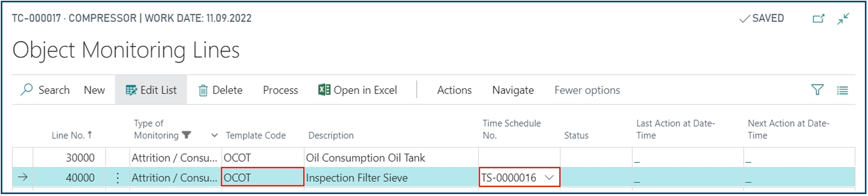The width and height of the screenshot is (868, 196).
Task: Click the Open in Excel icon
Action: click(324, 90)
